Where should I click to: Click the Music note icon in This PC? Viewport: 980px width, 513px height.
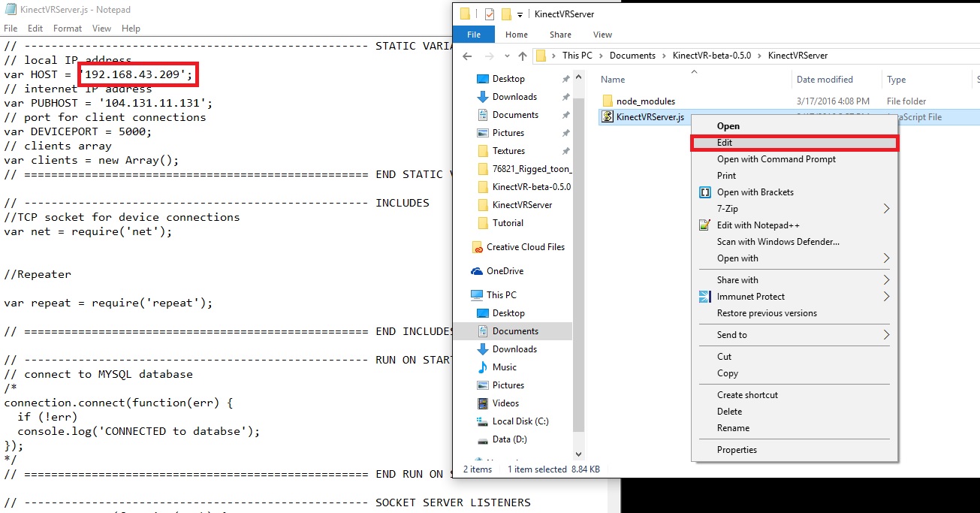tap(483, 367)
